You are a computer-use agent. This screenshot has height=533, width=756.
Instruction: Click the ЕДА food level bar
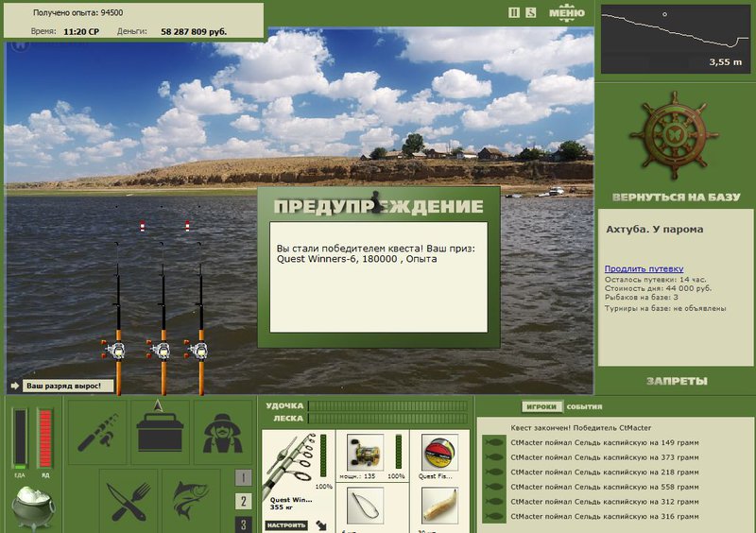click(20, 438)
